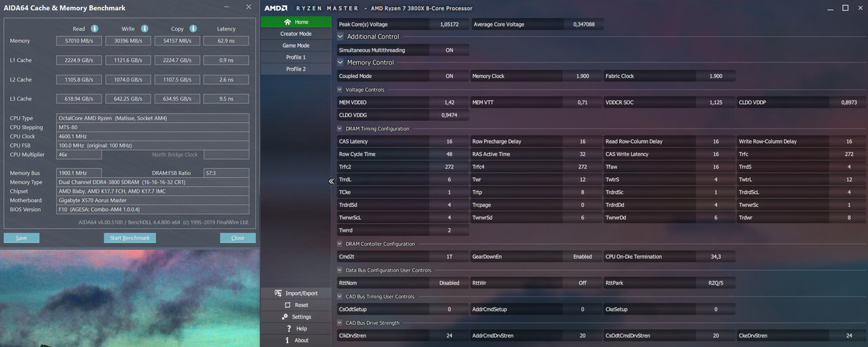Click the AMD logo in title bar
The image size is (868, 347).
pos(275,8)
